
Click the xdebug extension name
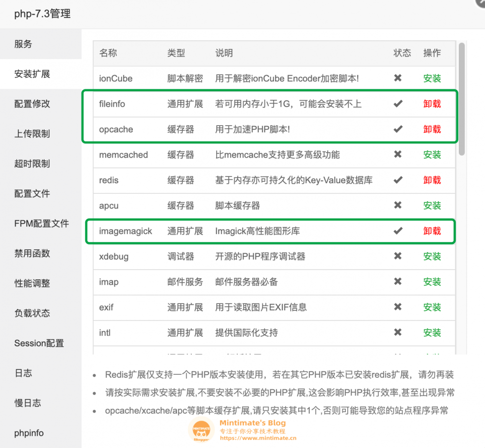tap(114, 256)
